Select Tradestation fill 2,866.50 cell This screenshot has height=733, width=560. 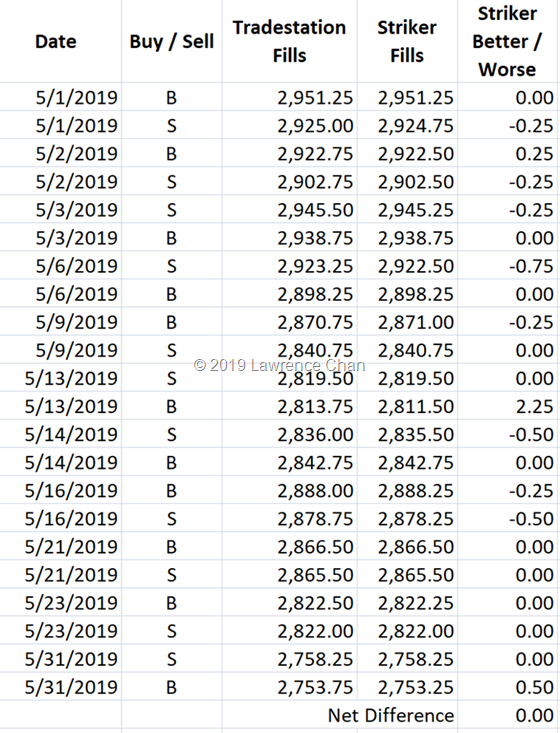pos(290,546)
